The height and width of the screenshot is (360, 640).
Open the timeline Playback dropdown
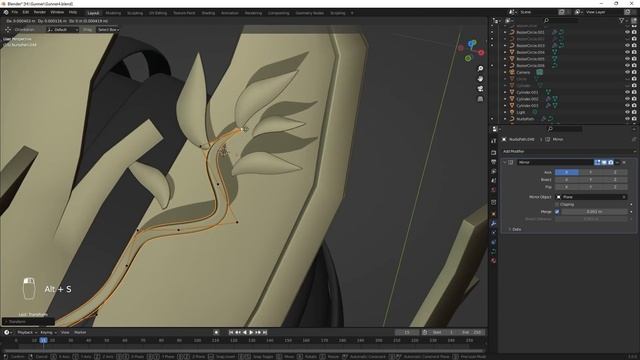click(x=27, y=333)
